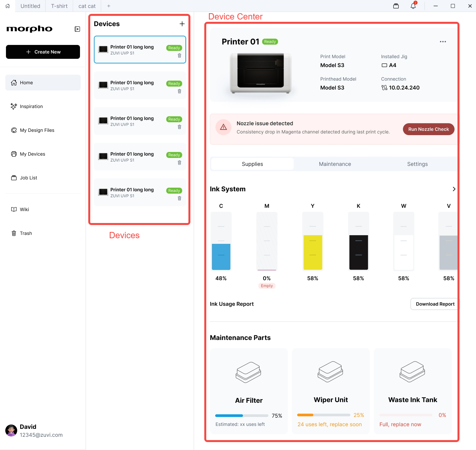
Task: Click the 'Estimated: xx uses left' text
Action: pos(240,424)
